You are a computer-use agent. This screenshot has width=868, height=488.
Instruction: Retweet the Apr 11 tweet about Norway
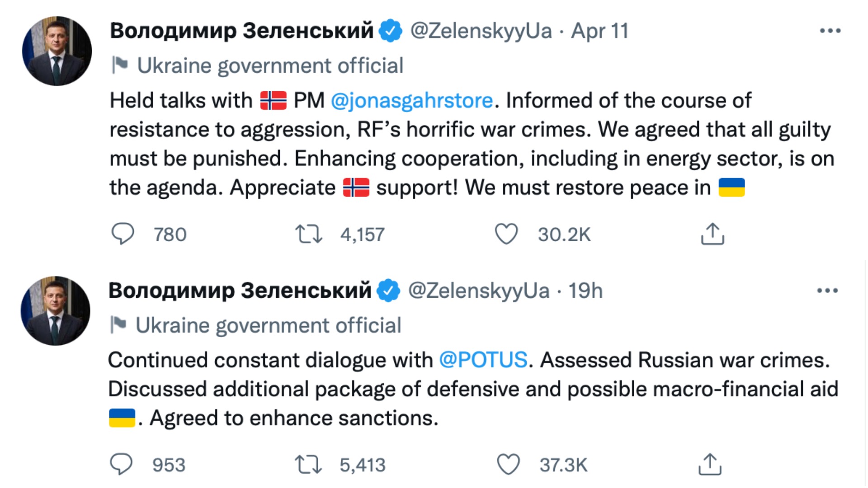309,234
